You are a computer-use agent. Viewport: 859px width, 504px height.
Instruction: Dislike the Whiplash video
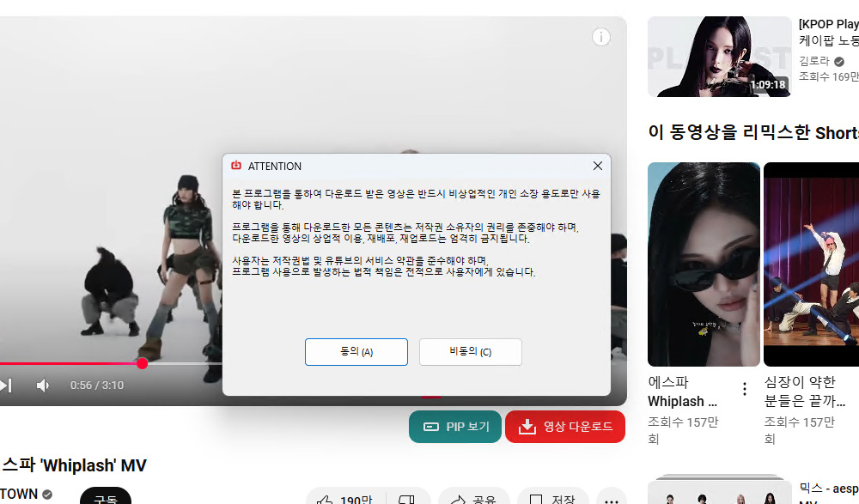point(408,499)
